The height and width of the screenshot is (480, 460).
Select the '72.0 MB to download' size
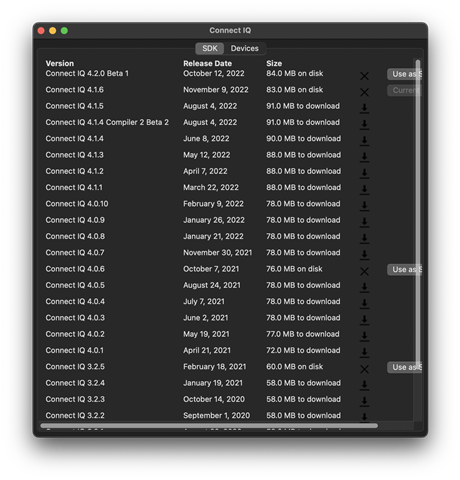coord(303,350)
